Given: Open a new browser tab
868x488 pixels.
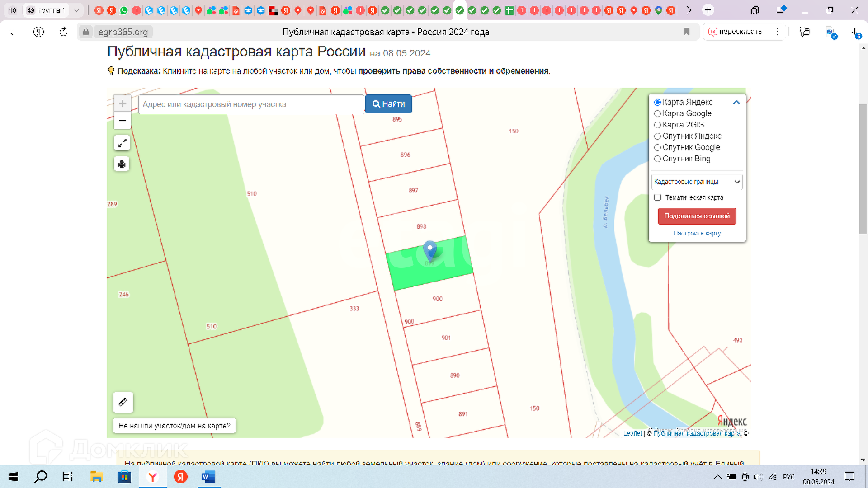Looking at the screenshot, I should click(x=708, y=10).
